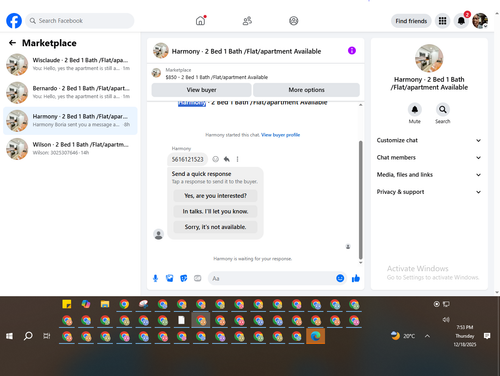Click View buyer button
Viewport: 500px width, 376px height.
pyautogui.click(x=201, y=90)
